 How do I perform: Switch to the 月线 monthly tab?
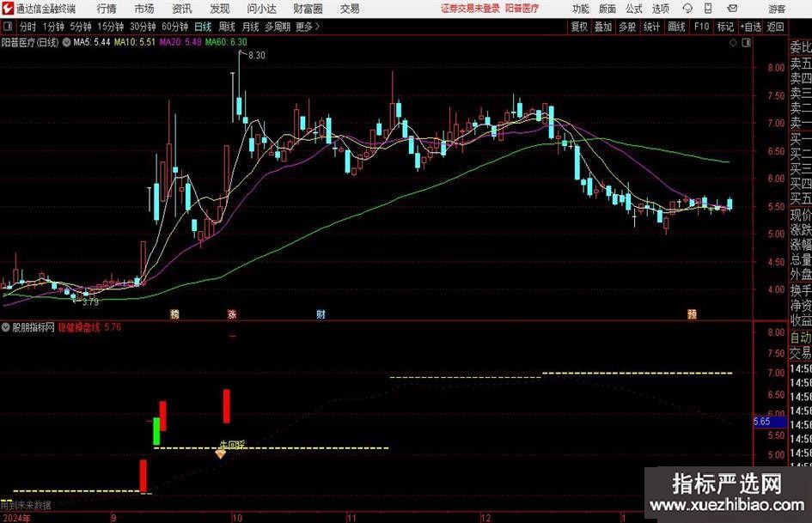pos(251,27)
